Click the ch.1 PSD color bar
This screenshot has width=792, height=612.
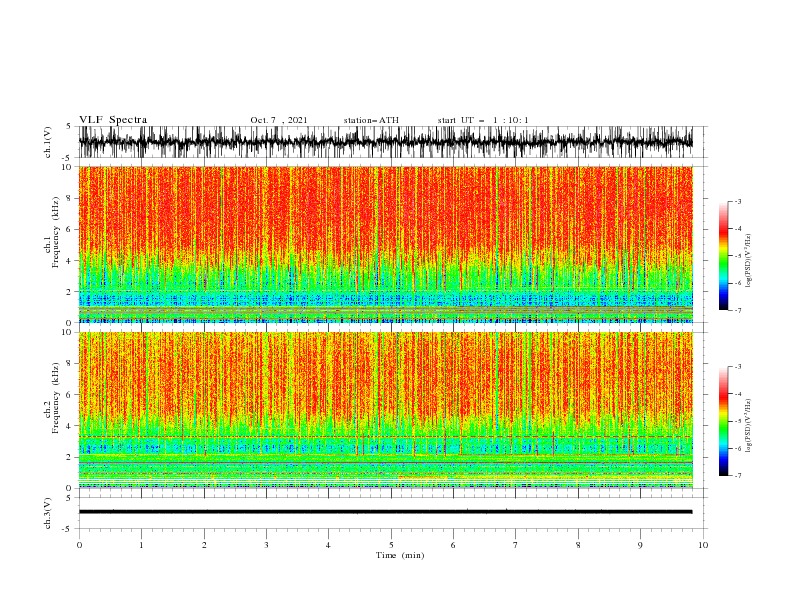pyautogui.click(x=724, y=256)
